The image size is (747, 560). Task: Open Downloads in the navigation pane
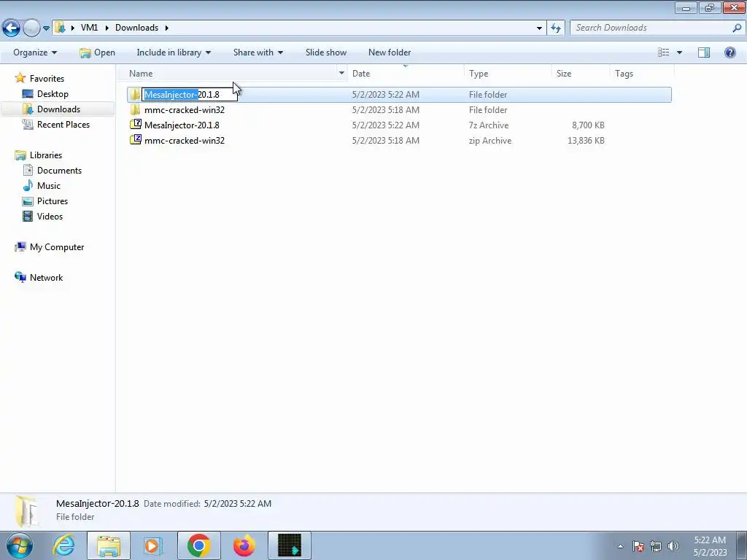pos(58,109)
